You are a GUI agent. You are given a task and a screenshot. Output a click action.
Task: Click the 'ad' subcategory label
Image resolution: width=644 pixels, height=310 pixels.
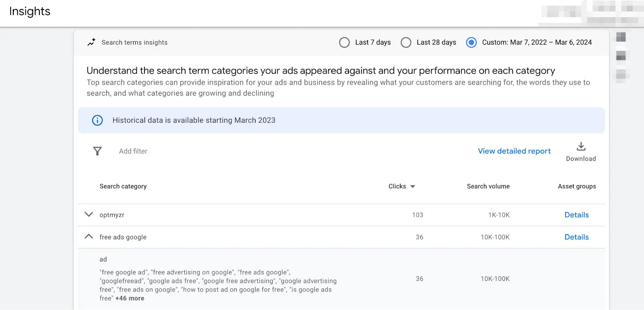tap(103, 259)
